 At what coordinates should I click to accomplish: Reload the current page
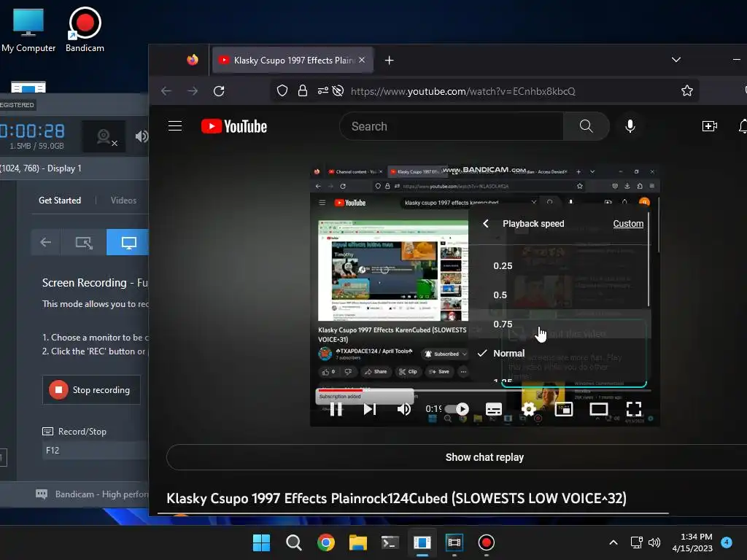219,91
